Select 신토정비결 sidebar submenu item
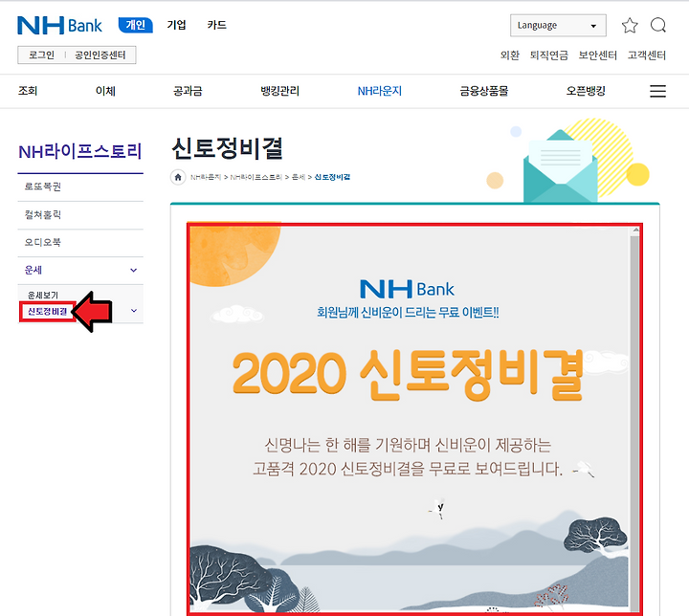 coord(48,312)
